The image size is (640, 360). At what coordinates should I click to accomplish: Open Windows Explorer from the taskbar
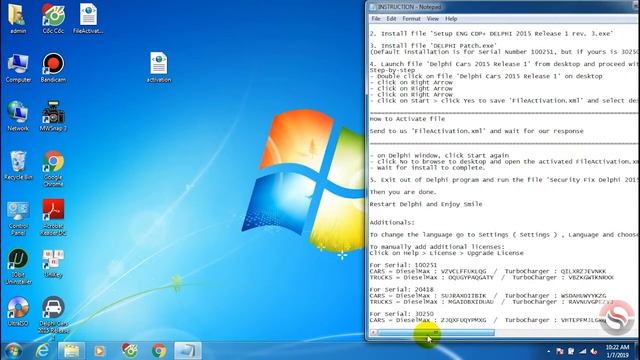(71, 351)
